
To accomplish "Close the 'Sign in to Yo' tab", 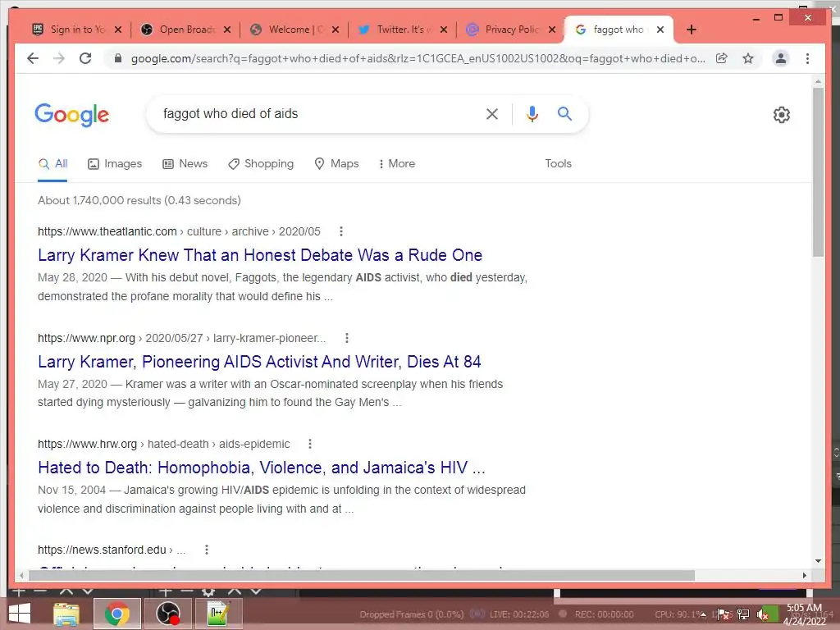I will coord(118,30).
